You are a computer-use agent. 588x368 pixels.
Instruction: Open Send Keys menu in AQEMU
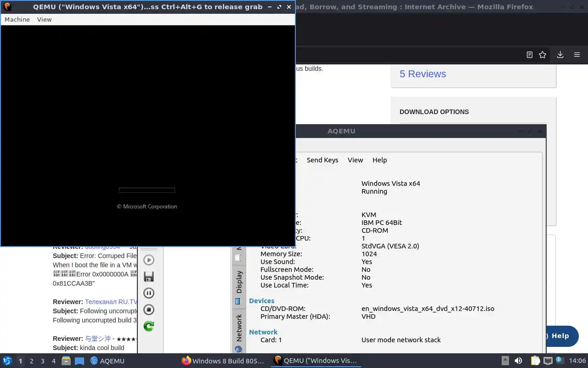coord(322,160)
